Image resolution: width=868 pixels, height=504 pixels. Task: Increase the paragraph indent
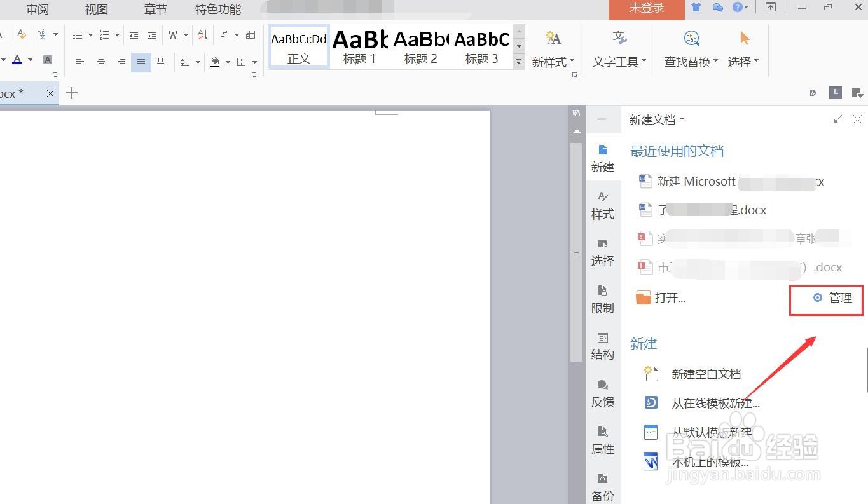pyautogui.click(x=151, y=35)
